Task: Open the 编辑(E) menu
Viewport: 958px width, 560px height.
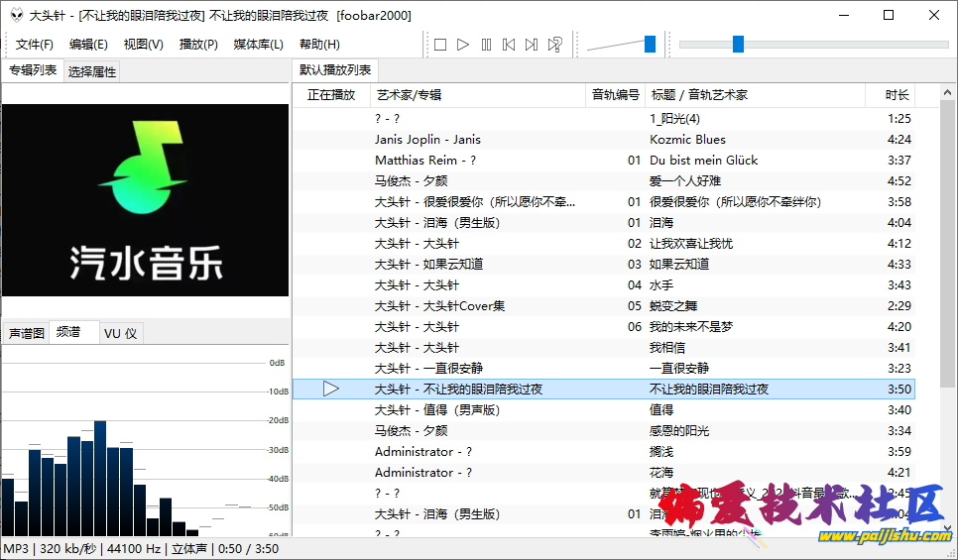Action: pos(88,45)
